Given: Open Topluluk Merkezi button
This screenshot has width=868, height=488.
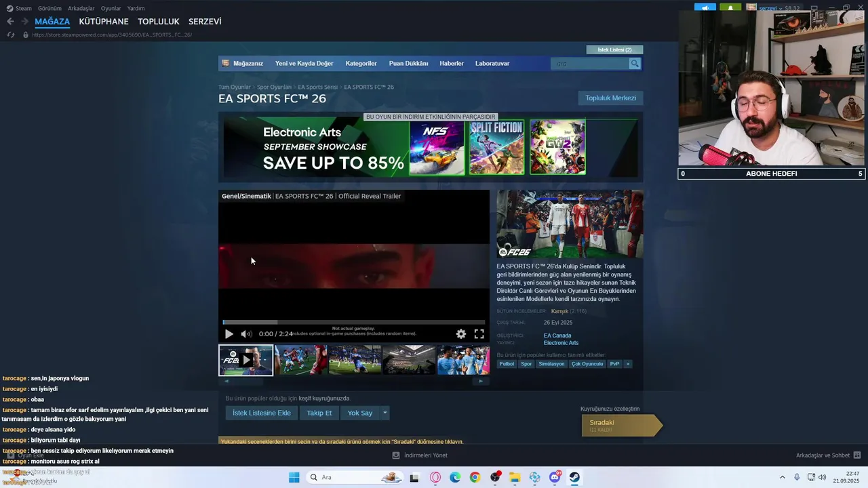Looking at the screenshot, I should click(x=610, y=98).
